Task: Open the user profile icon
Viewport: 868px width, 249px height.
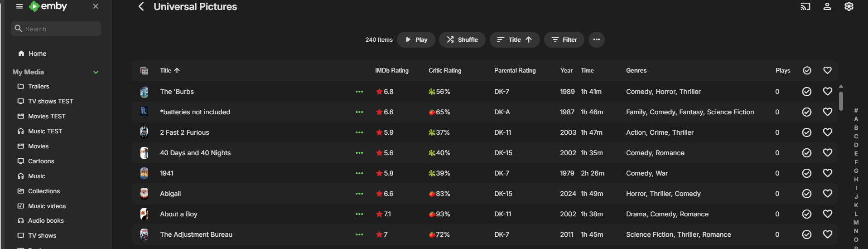Action: click(827, 6)
